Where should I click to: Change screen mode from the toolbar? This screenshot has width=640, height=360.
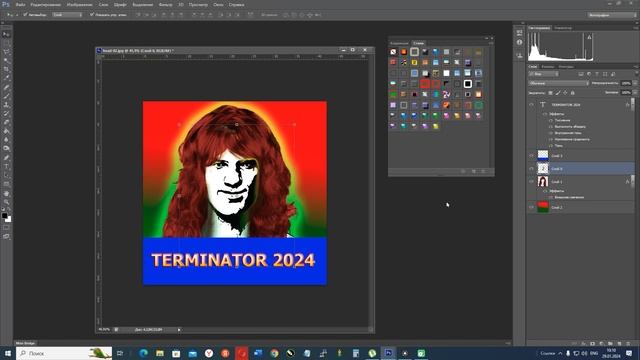[6, 236]
